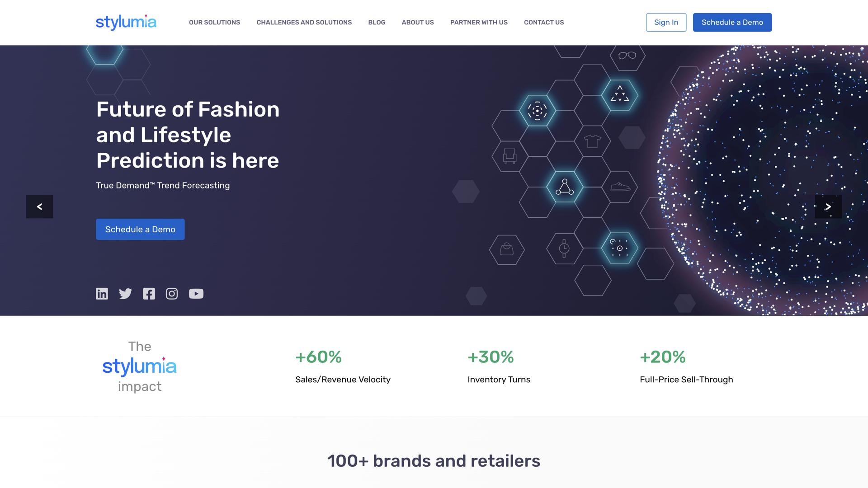Click the handbag hexagon icon
The image size is (868, 488).
(506, 249)
